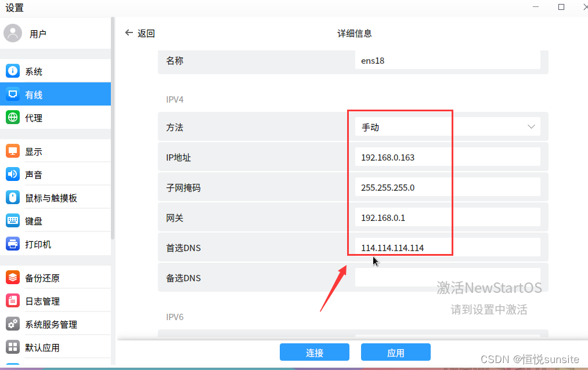Image resolution: width=588 pixels, height=370 pixels.
Task: Open 声音 settings
Action: 56,175
